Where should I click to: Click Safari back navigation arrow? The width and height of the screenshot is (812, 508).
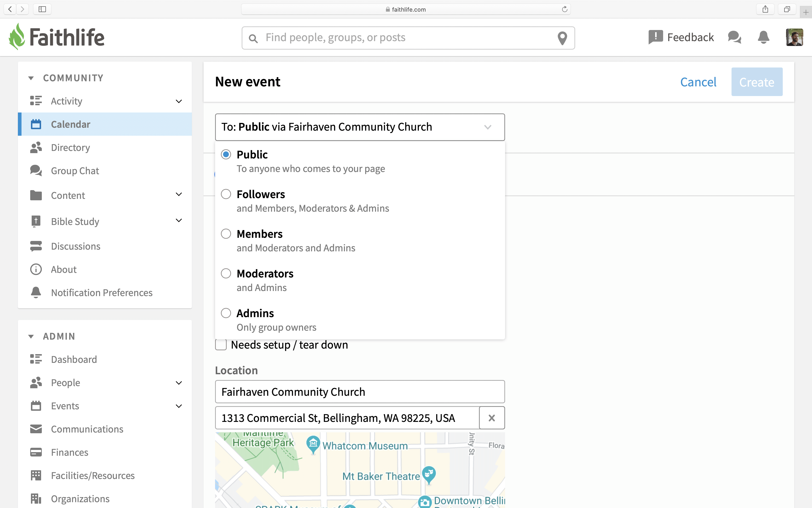pyautogui.click(x=10, y=9)
